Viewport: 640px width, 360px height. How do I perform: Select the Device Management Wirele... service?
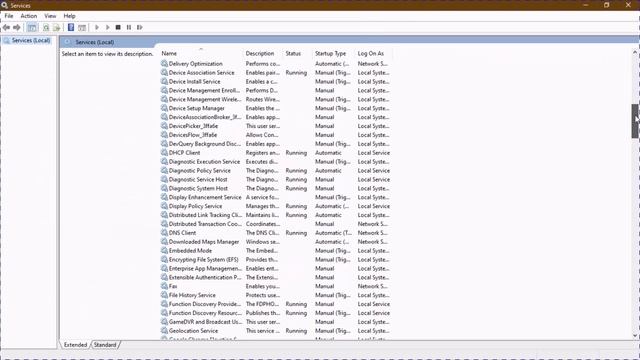[276, 99]
